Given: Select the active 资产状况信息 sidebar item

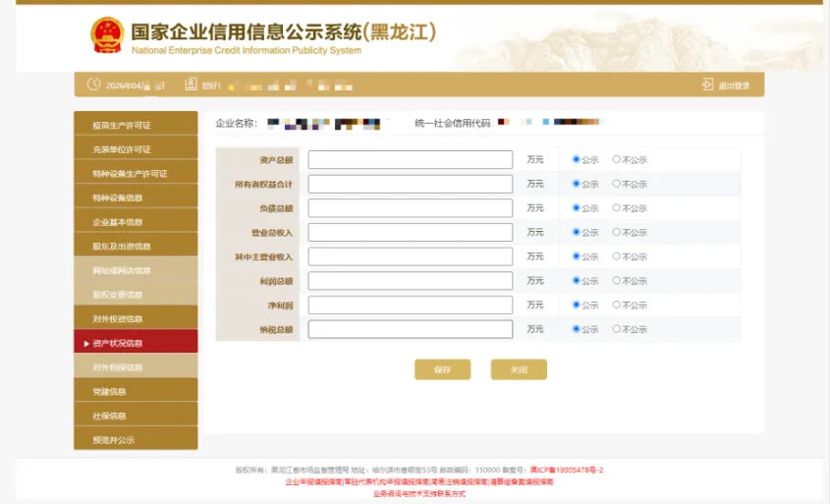Looking at the screenshot, I should coord(136,342).
